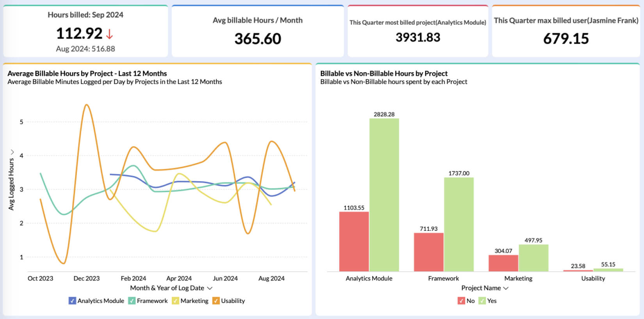644x319 pixels.
Task: Click Average Billable Hours by Project title
Action: (x=87, y=73)
